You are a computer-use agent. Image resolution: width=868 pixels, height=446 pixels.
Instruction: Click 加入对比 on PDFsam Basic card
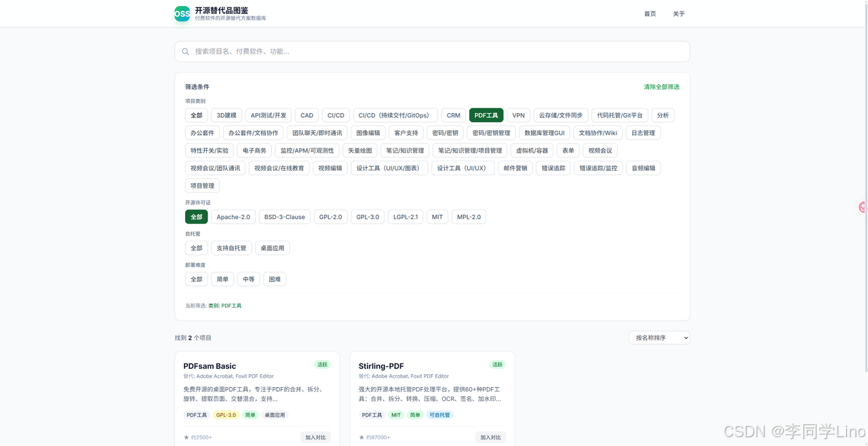pos(315,438)
